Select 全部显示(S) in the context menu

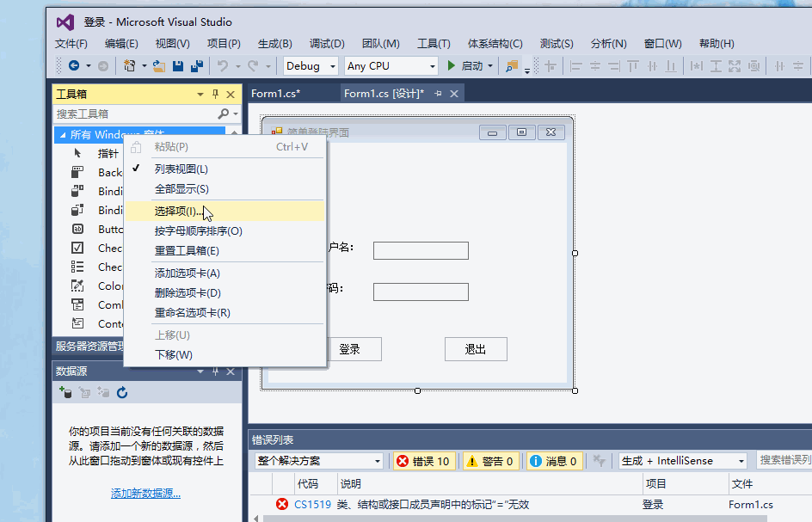click(x=225, y=189)
